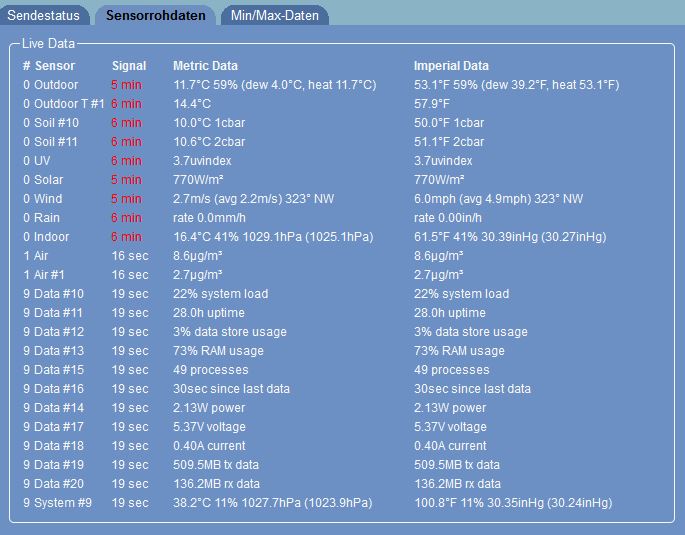Open the Sendestatus tab

tap(44, 15)
